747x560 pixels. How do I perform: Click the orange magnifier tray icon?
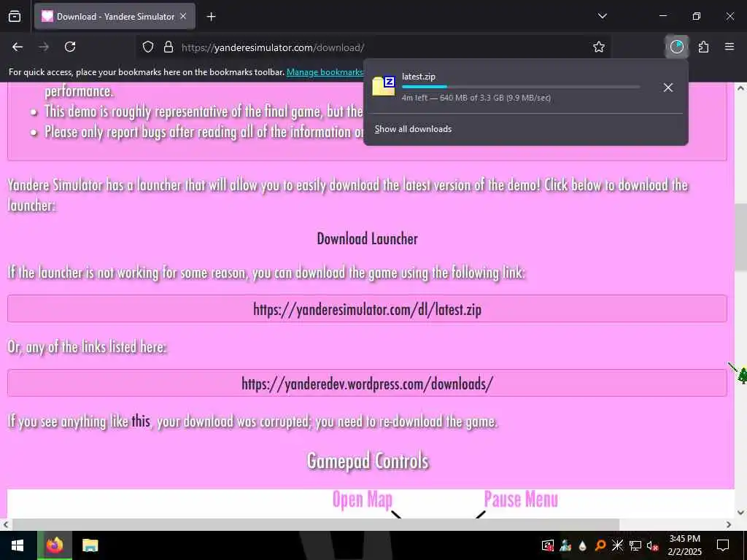[600, 545]
